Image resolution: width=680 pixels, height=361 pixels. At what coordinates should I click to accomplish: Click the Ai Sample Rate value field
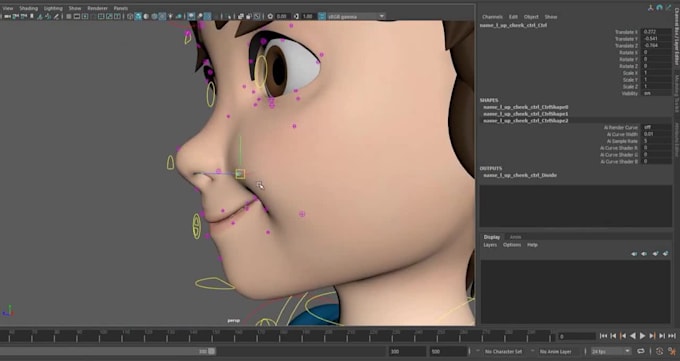pyautogui.click(x=657, y=141)
